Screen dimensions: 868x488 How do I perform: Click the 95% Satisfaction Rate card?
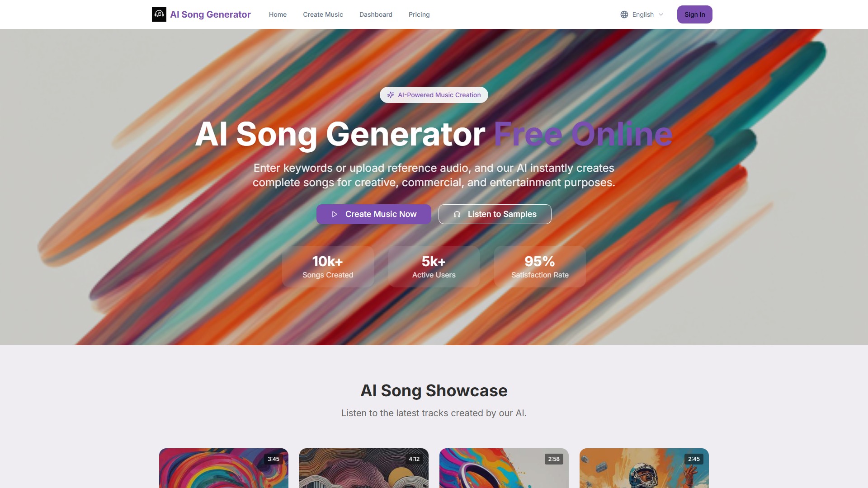[x=540, y=267]
